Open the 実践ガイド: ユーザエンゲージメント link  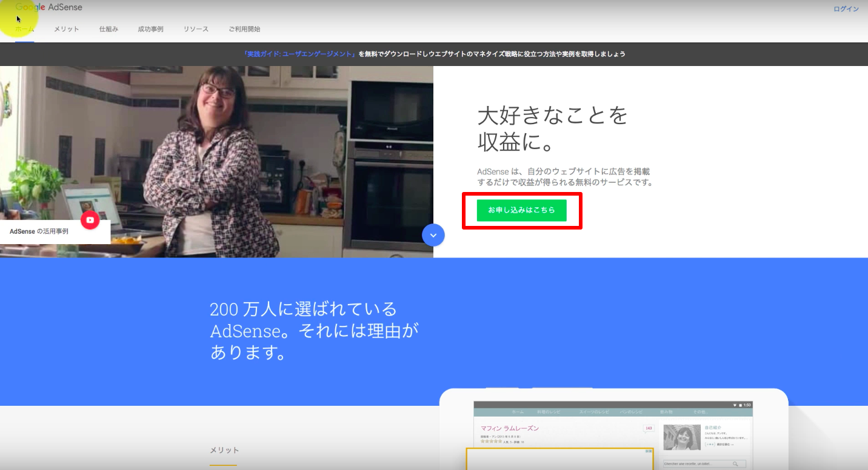coord(299,54)
